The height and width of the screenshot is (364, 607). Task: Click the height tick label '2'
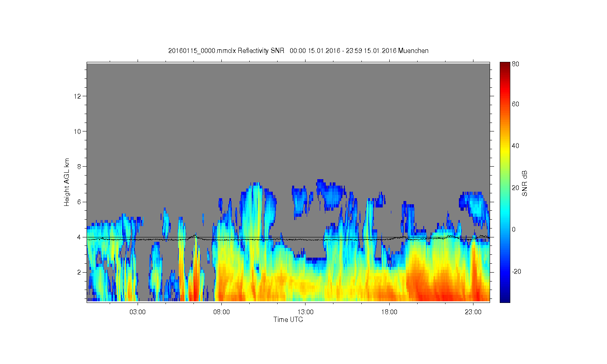click(80, 272)
